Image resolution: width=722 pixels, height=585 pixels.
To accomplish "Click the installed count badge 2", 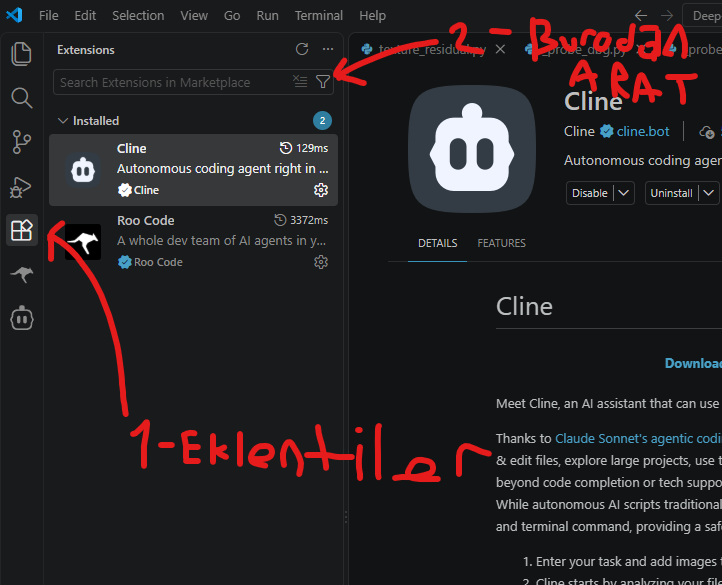I will (x=322, y=121).
